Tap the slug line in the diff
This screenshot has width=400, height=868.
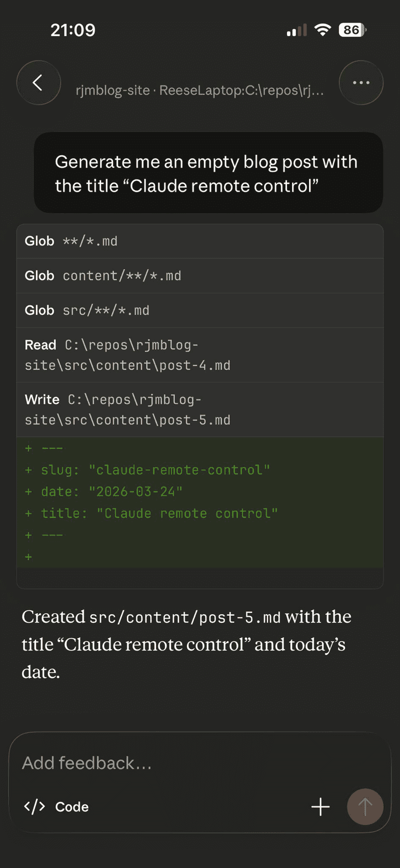[x=155, y=470]
